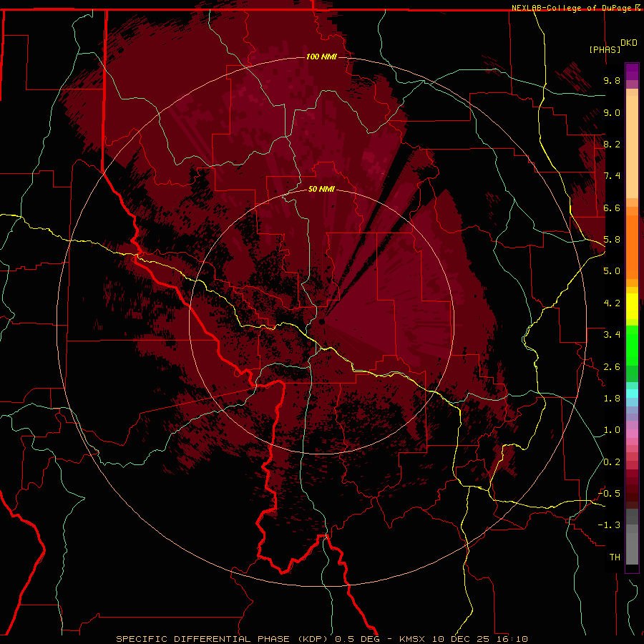
Task: Click the 2.6 color scale value
Action: pos(612,367)
